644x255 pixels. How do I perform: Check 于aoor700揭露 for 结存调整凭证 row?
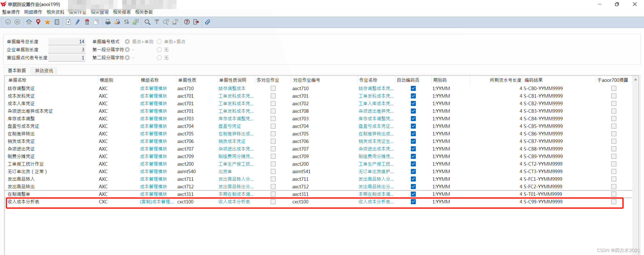pos(614,88)
